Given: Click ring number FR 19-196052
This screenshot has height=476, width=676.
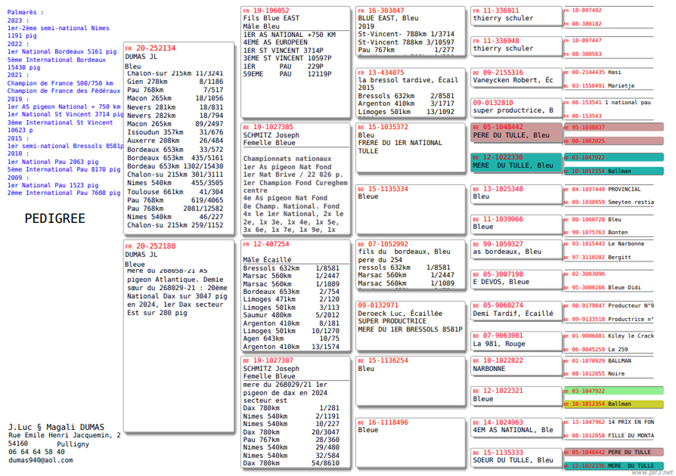Looking at the screenshot, I should click(x=266, y=10).
